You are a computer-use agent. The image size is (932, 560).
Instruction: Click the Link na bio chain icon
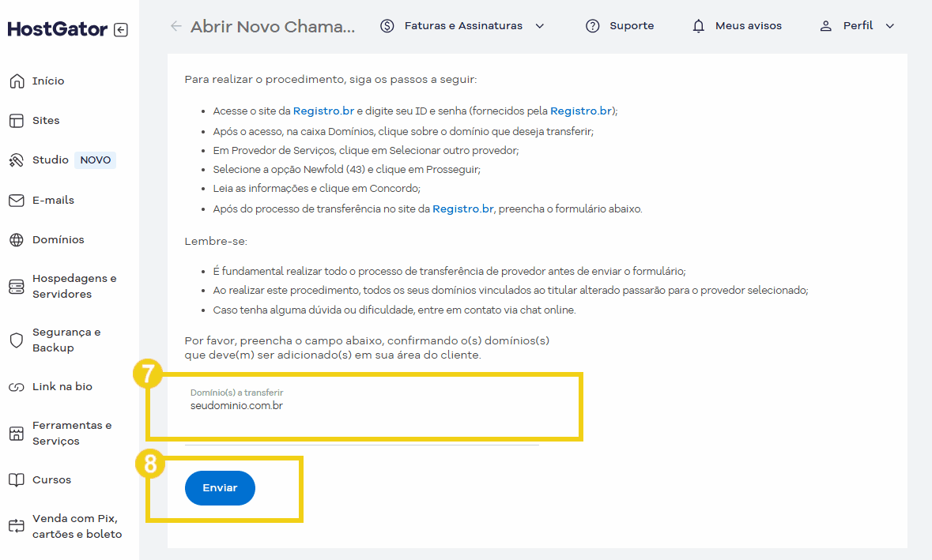click(17, 387)
